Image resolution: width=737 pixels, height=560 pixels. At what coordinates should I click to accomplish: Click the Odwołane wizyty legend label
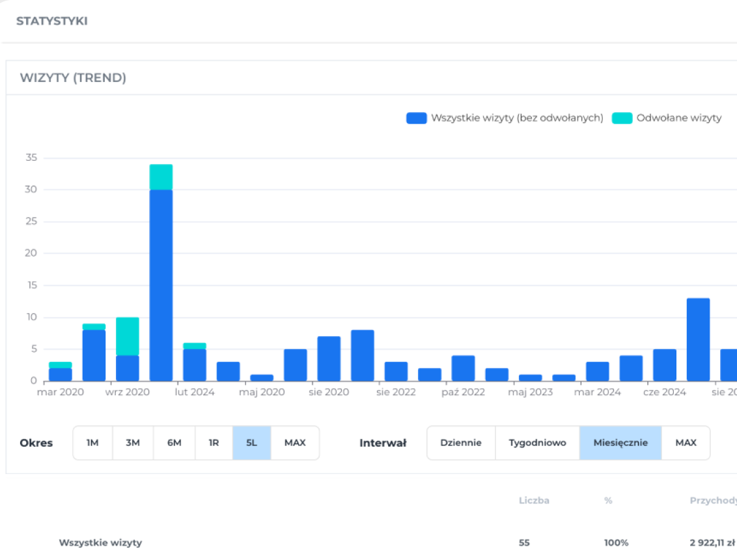[678, 118]
